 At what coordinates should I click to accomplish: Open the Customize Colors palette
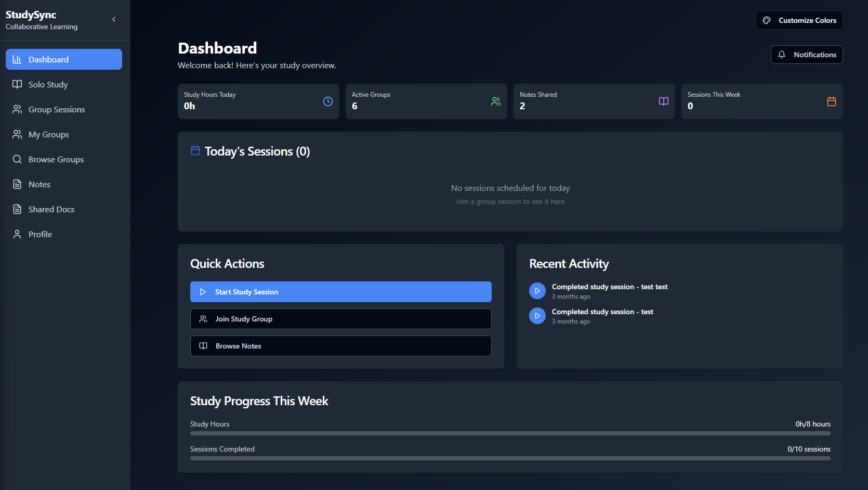click(x=799, y=20)
